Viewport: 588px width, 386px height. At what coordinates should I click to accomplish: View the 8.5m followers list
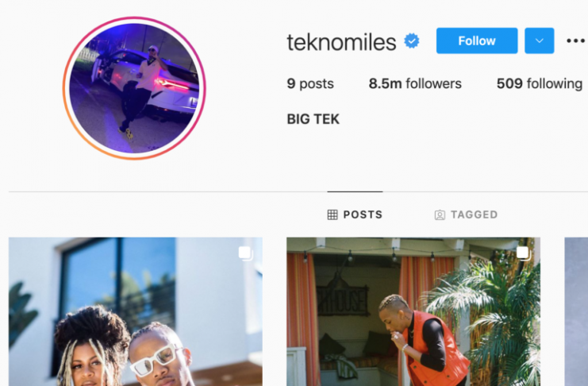(415, 83)
